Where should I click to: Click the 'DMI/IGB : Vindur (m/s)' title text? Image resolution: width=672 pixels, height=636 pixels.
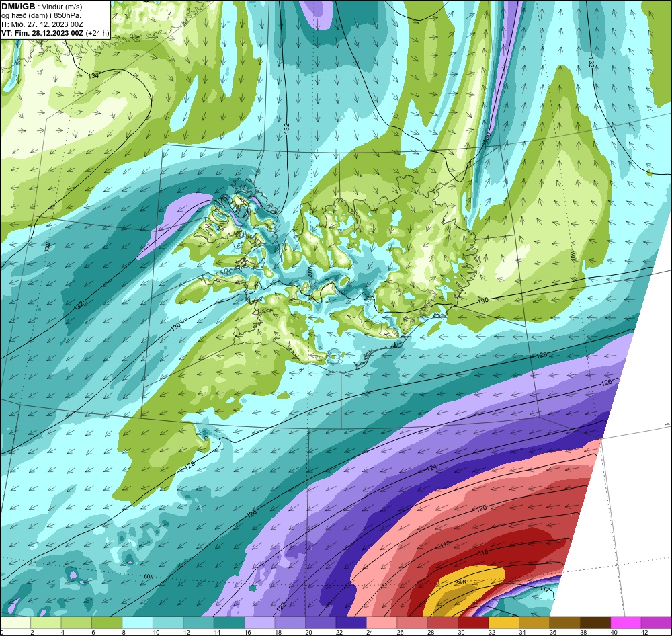pyautogui.click(x=42, y=7)
